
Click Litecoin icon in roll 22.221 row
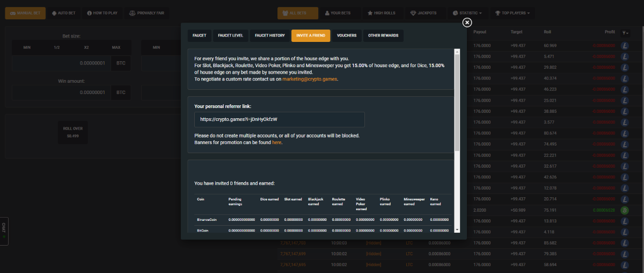pyautogui.click(x=625, y=155)
